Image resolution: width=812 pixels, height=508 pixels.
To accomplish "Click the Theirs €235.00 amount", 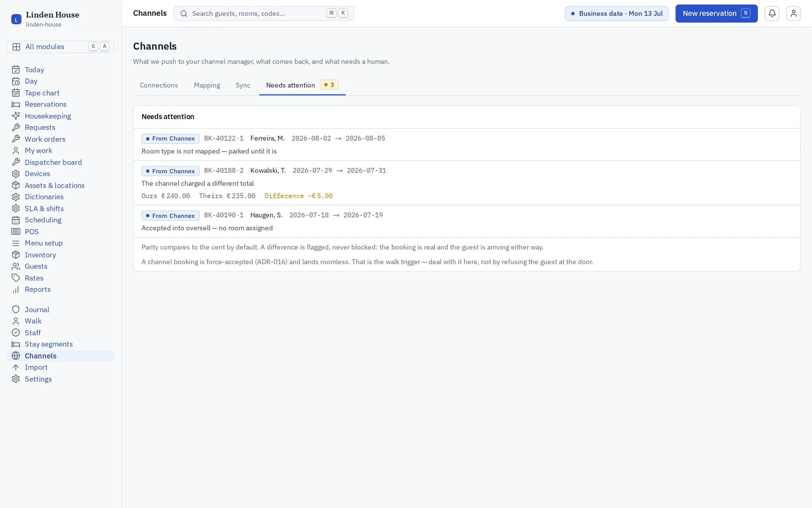I will [x=227, y=196].
